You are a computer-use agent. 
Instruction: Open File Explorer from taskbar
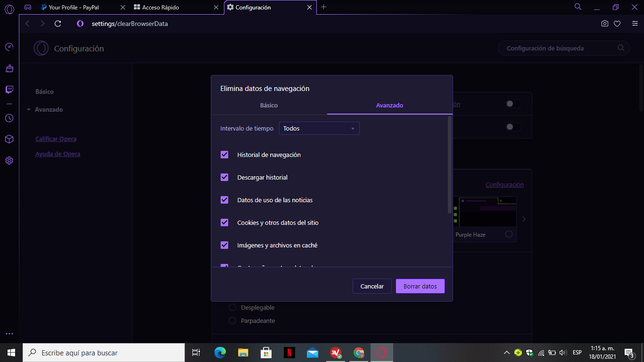coord(243,353)
